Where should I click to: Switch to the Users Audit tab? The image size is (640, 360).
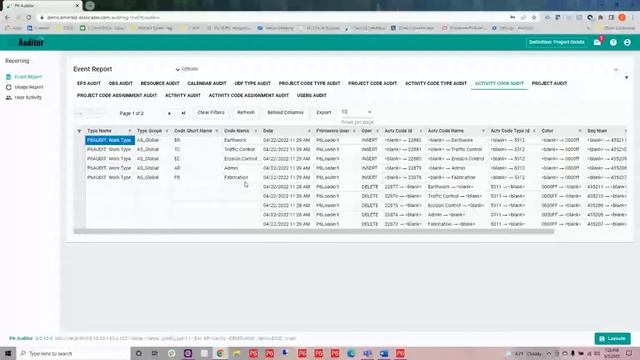pos(312,96)
